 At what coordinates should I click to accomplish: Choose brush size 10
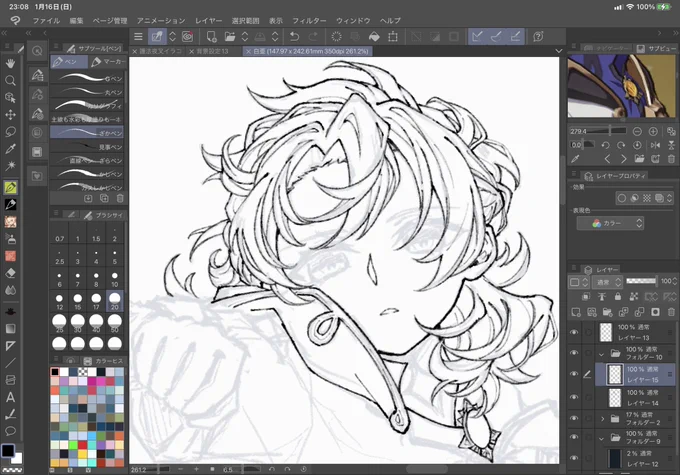pos(114,278)
